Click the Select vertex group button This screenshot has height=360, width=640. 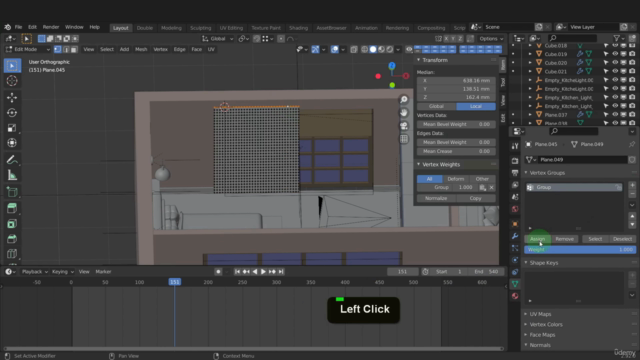click(595, 239)
